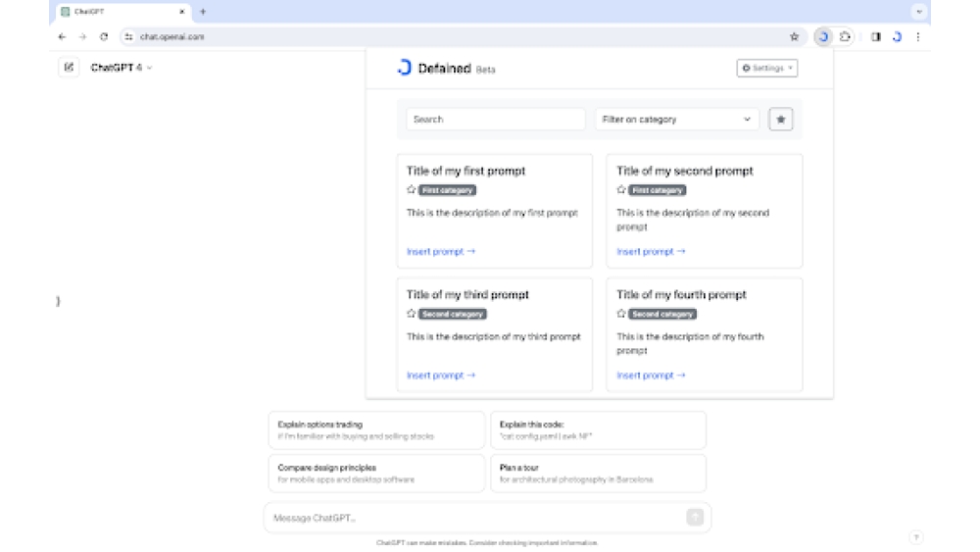Click Second category tag on fourth prompt
980x552 pixels.
click(x=662, y=314)
